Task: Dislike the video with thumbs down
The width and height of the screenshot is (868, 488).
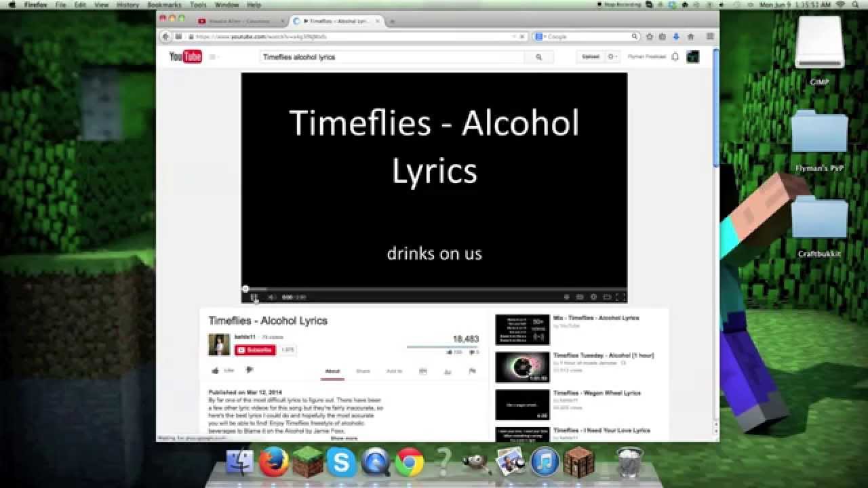Action: [x=249, y=370]
